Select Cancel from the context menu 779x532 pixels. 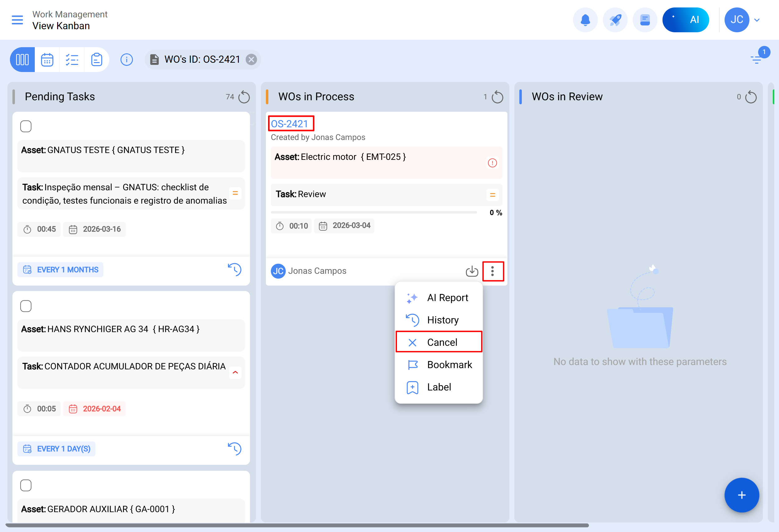pos(439,342)
